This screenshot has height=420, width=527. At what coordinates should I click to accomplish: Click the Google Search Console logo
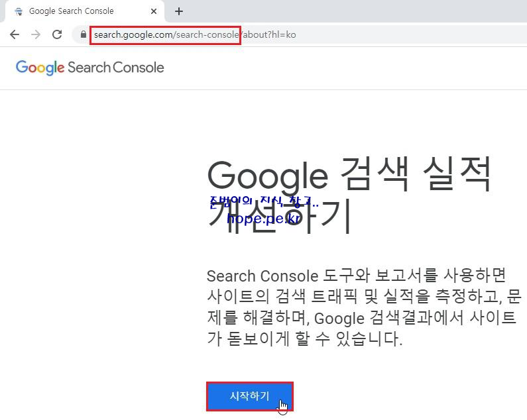89,68
